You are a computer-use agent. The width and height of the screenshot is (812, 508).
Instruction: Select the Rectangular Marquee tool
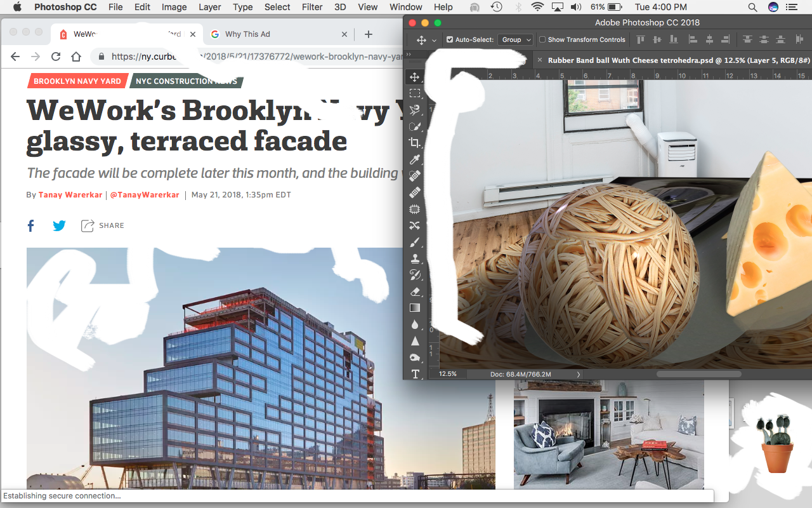[x=414, y=93]
